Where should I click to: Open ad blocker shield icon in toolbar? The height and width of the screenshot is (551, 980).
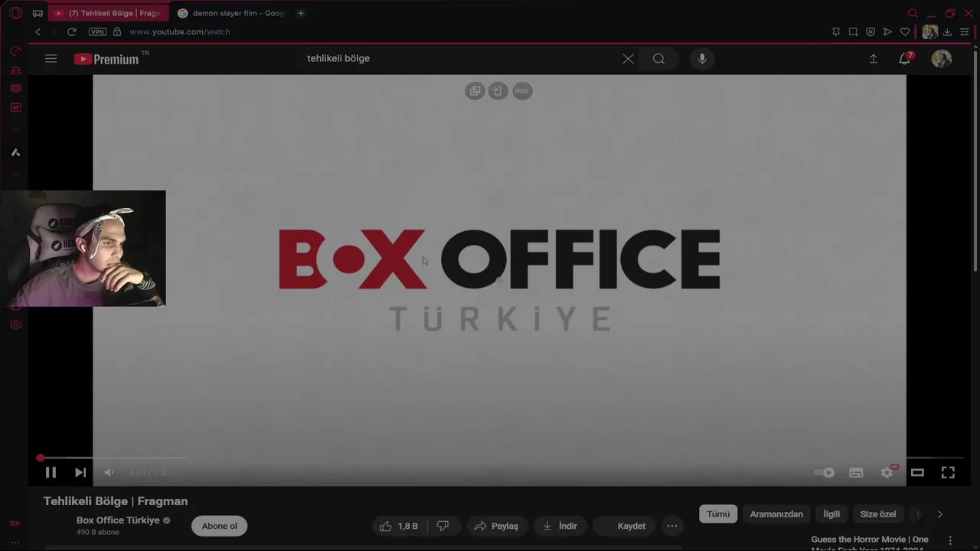click(x=871, y=31)
